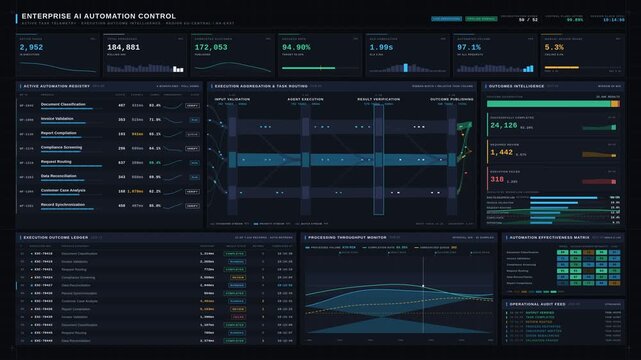Click the load bar under Data Reconciliation
Viewport: 641px width, 360px height.
(63, 180)
